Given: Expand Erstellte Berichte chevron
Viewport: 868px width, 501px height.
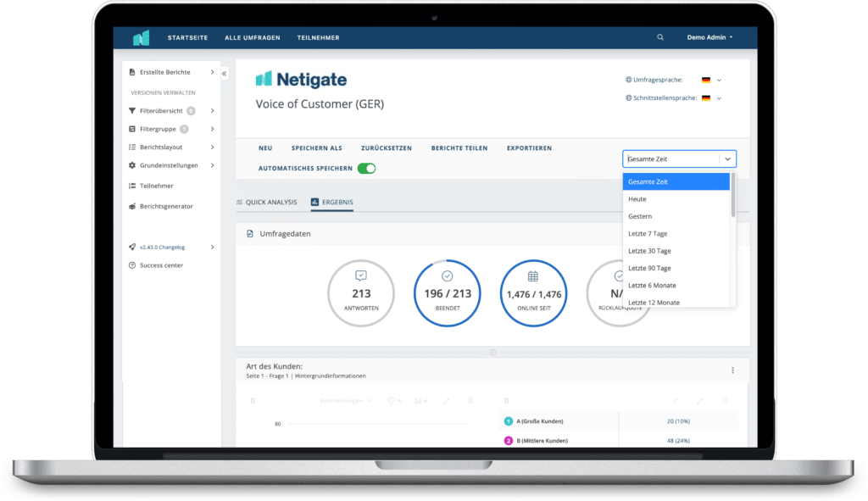Looking at the screenshot, I should 212,72.
